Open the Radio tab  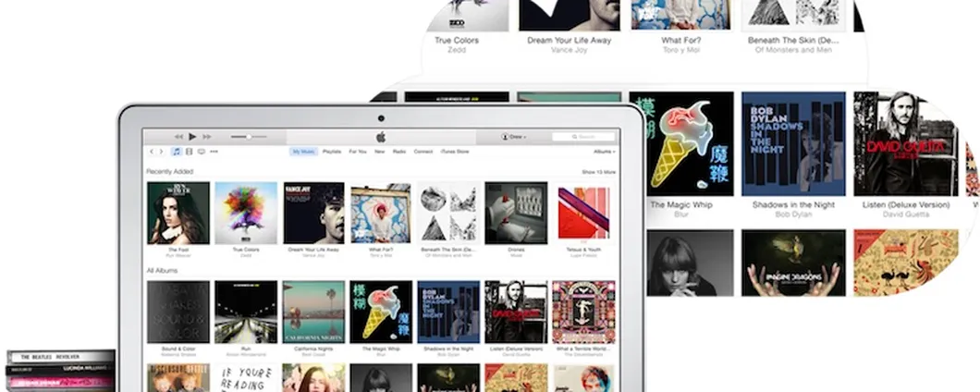[x=399, y=152]
